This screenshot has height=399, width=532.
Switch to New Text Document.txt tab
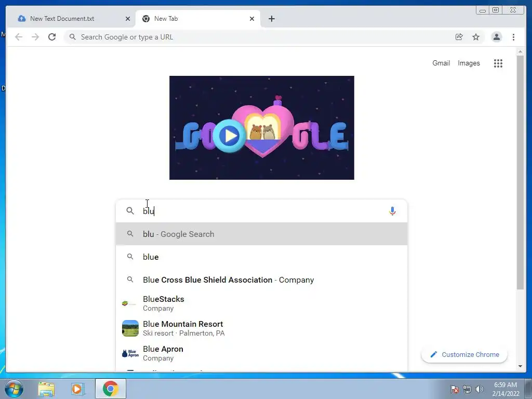click(x=73, y=19)
